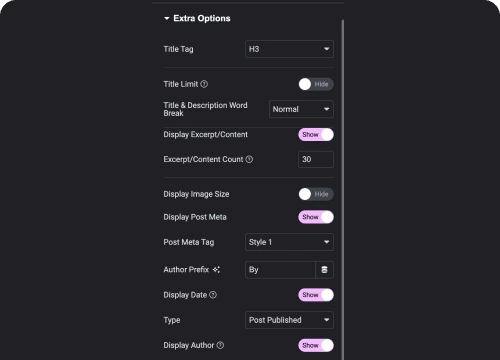This screenshot has height=360, width=500.
Task: Open the Title Tag H3 dropdown
Action: click(289, 49)
